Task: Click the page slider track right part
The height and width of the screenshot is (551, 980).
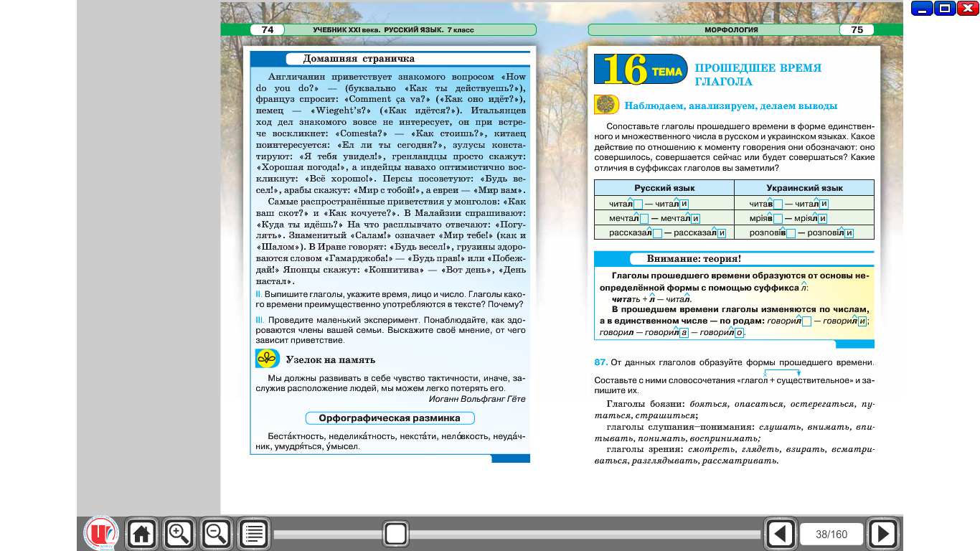Action: point(585,534)
